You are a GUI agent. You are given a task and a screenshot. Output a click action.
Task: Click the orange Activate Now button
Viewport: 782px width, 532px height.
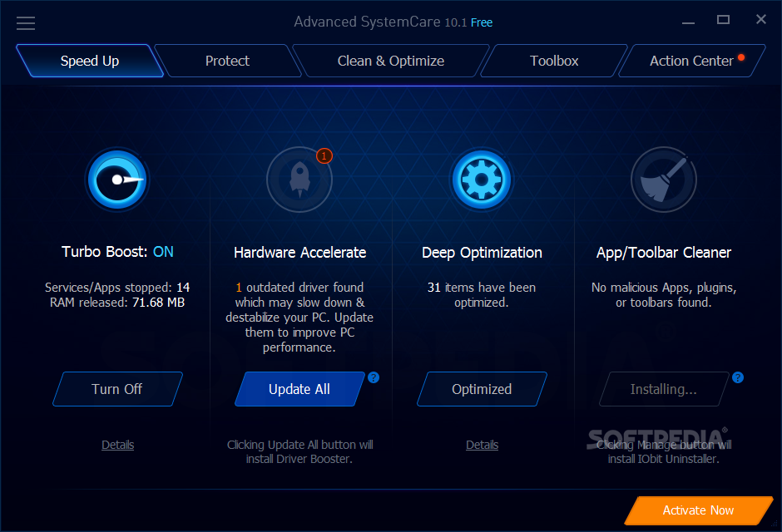[698, 510]
